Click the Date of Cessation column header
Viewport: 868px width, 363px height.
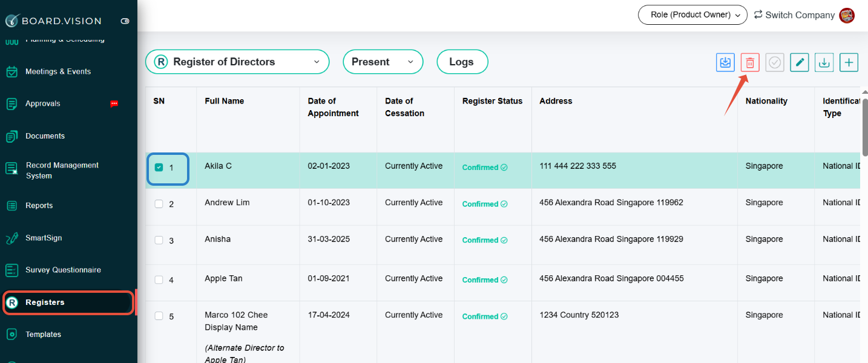click(x=404, y=107)
